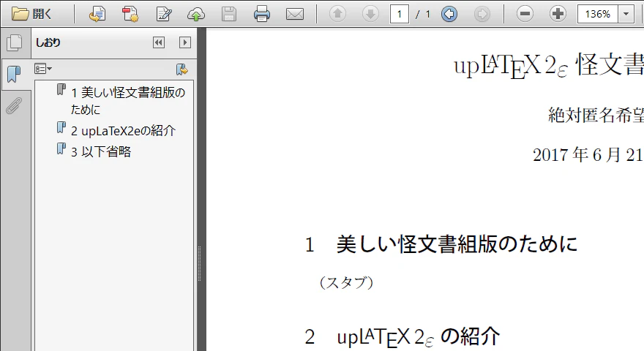Click the previous view blue arrow
The width and height of the screenshot is (644, 351).
click(449, 14)
